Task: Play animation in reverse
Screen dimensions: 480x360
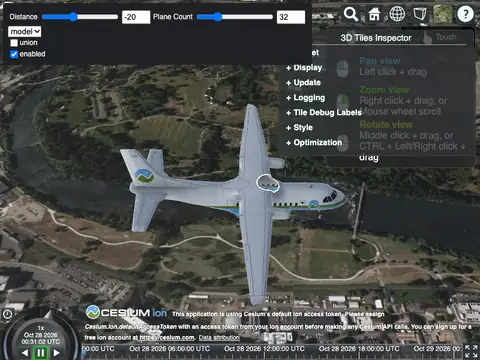Action: click(x=25, y=353)
